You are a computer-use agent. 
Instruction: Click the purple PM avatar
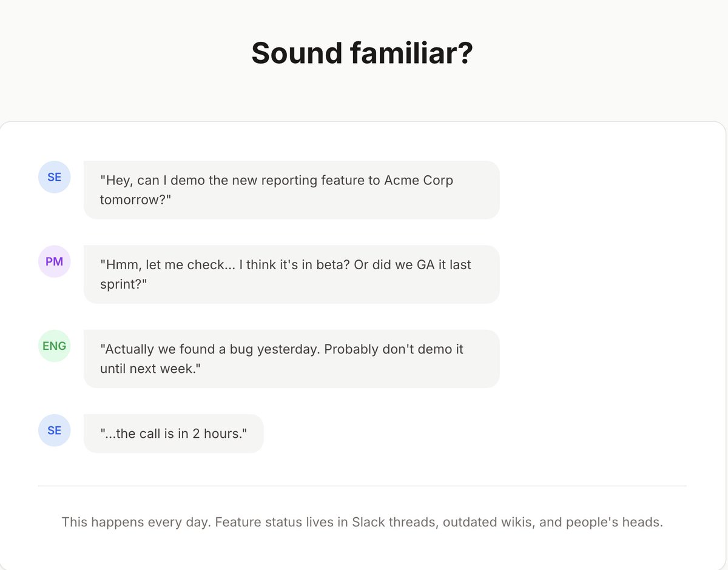(x=55, y=261)
